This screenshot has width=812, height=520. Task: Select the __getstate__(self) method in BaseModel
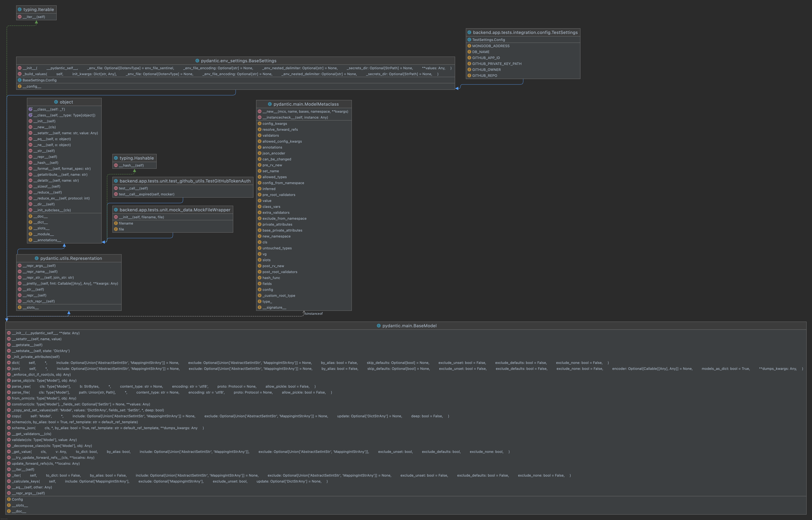[x=27, y=345]
